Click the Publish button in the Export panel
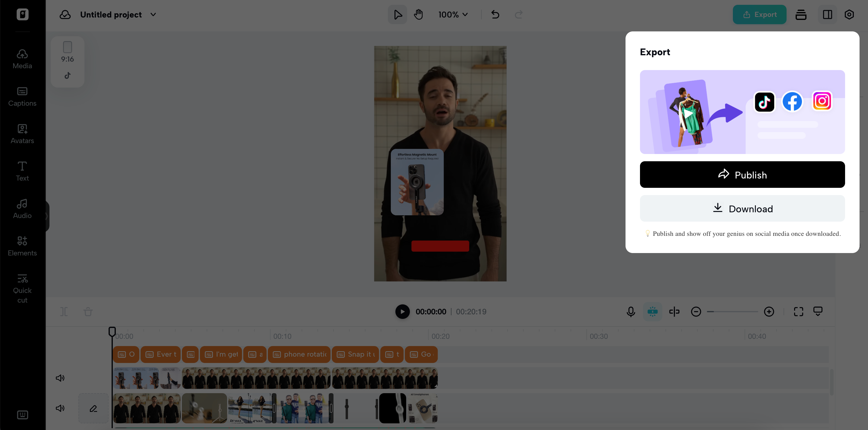868x430 pixels. pos(742,174)
